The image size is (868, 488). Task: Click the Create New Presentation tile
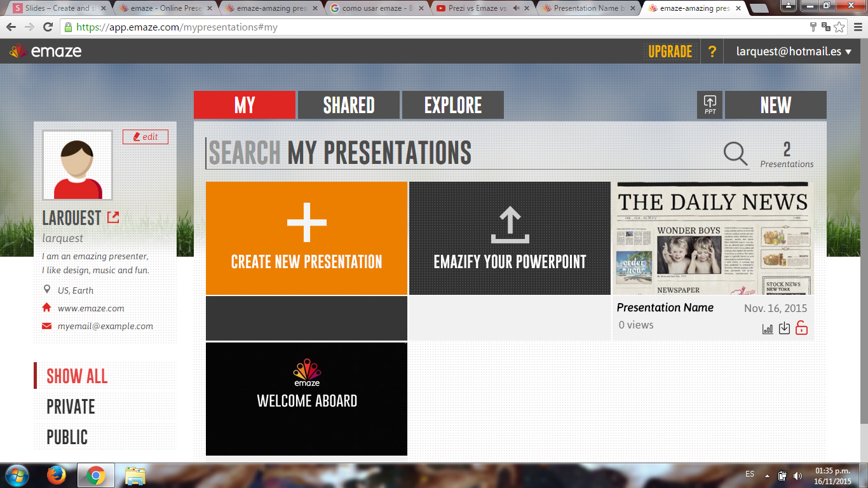coord(306,238)
